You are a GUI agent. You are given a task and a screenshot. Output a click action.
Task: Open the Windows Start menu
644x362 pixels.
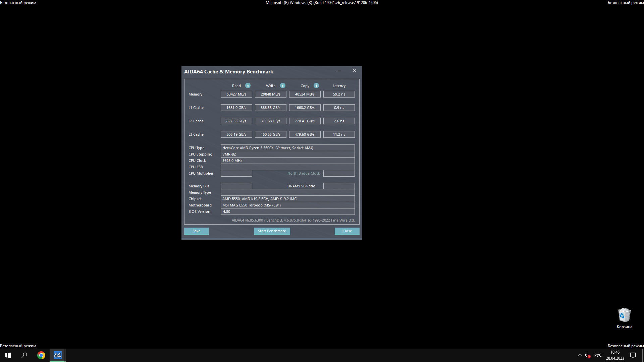point(8,355)
